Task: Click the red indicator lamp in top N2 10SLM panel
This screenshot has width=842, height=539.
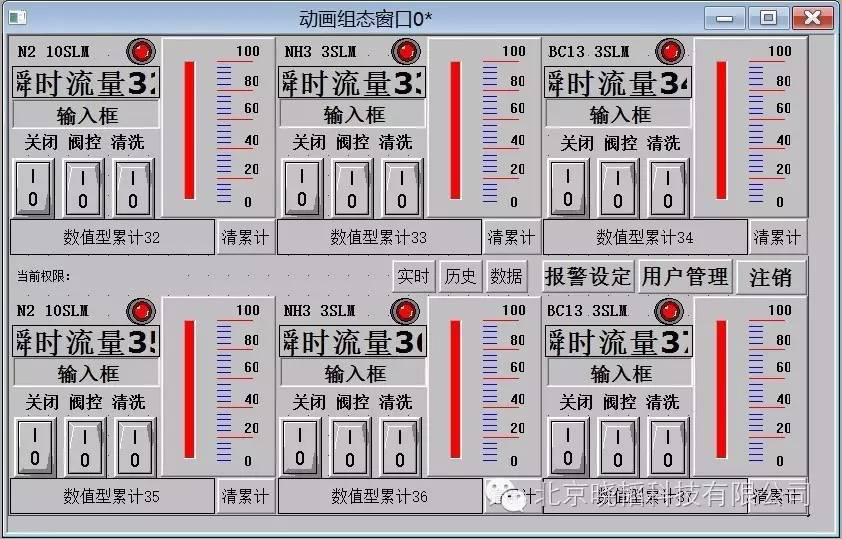Action: pyautogui.click(x=141, y=52)
